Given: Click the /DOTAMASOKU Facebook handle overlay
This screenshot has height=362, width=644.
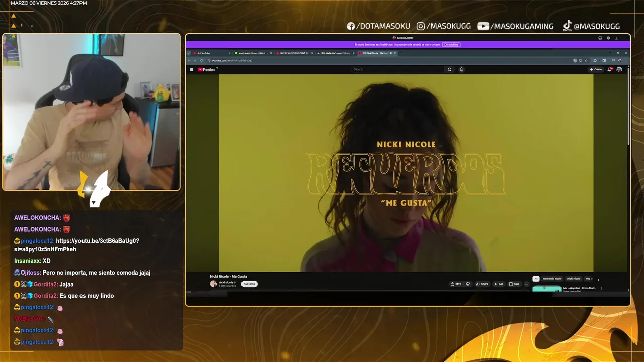Looking at the screenshot, I should [x=382, y=26].
